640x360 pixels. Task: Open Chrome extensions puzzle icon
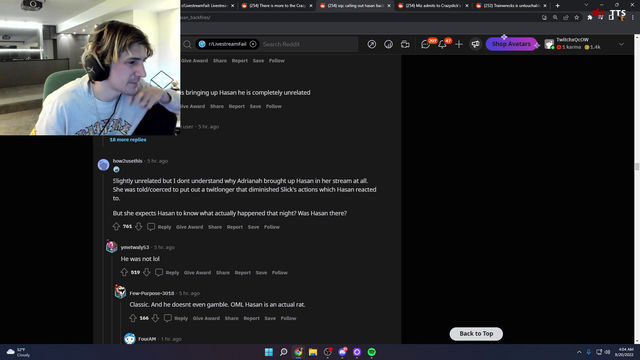click(589, 18)
